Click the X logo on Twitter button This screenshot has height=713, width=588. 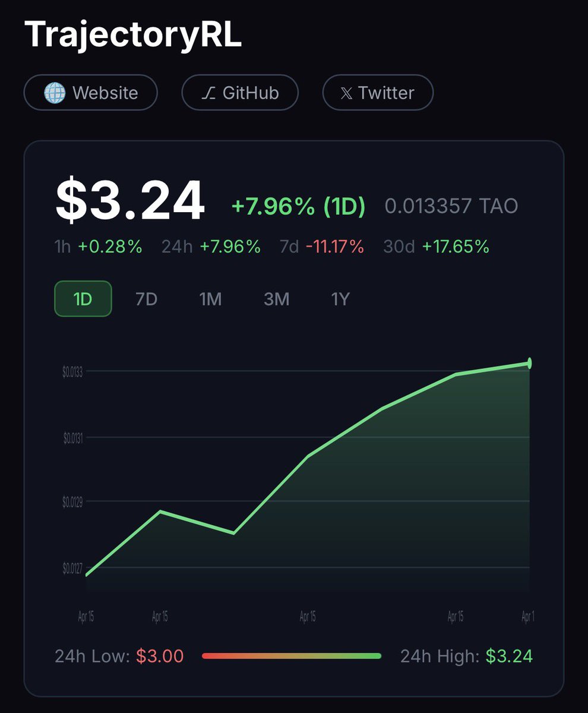(x=346, y=93)
